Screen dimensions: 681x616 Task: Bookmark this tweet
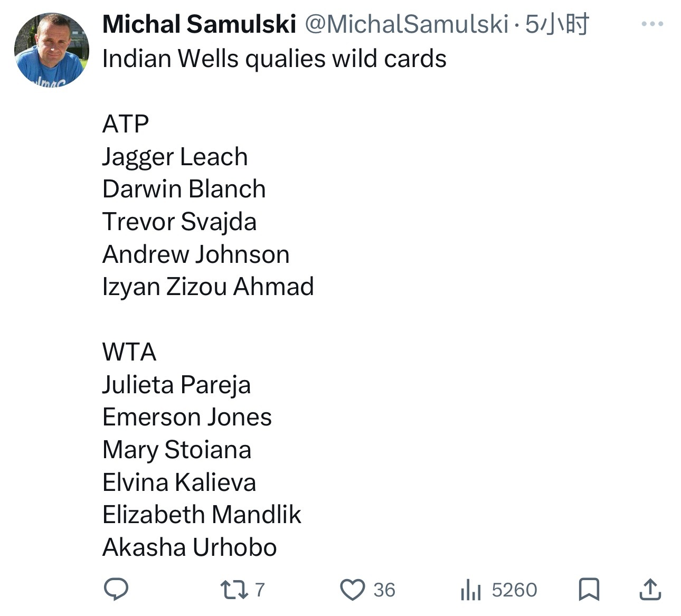(x=589, y=590)
